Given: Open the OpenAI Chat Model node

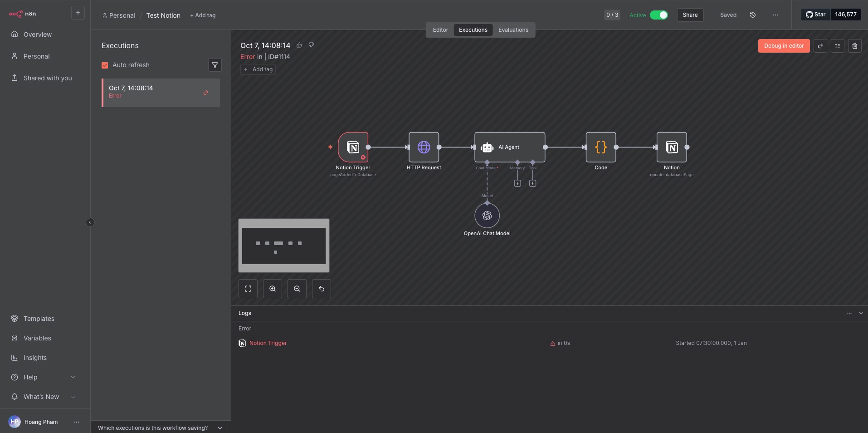Looking at the screenshot, I should coord(486,216).
